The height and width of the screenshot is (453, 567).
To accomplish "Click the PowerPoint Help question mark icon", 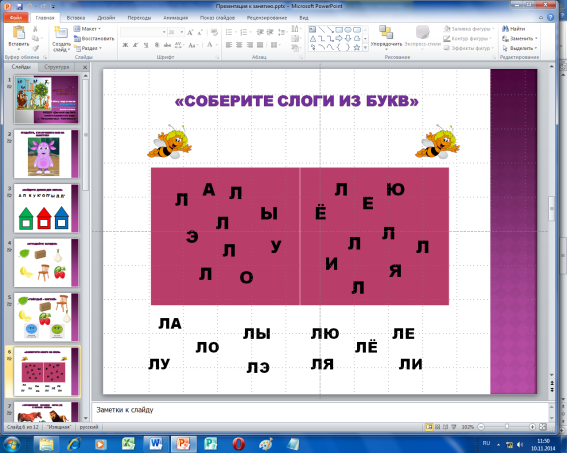I will [551, 17].
